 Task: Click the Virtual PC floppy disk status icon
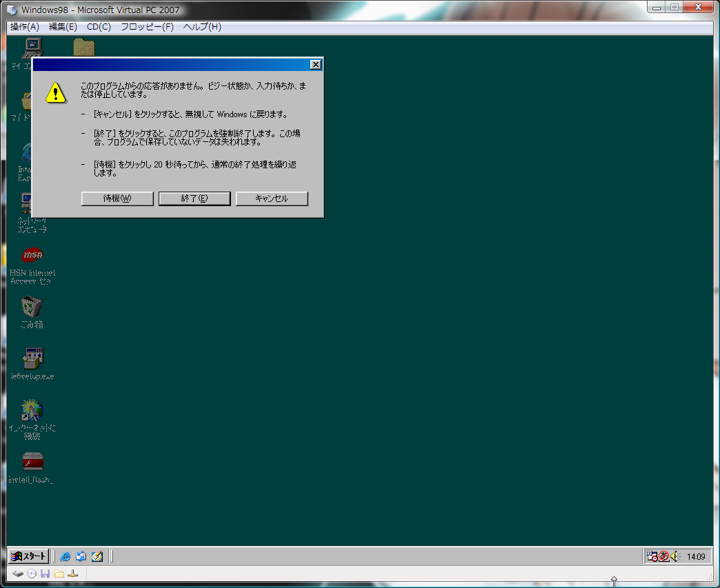[45, 574]
